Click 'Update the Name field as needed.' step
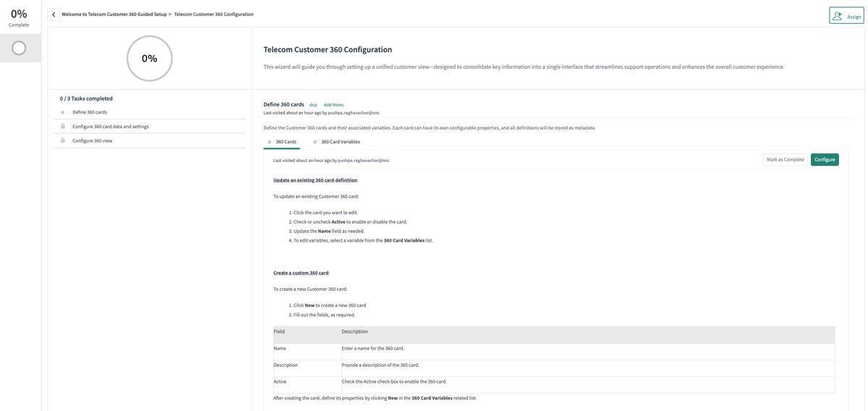868x411 pixels. (329, 231)
